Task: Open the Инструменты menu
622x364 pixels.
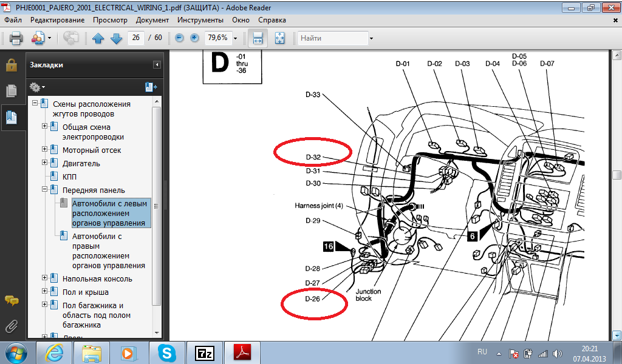Action: 200,20
